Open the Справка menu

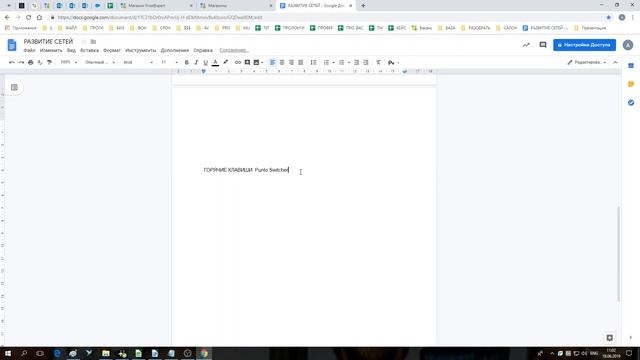(x=203, y=50)
